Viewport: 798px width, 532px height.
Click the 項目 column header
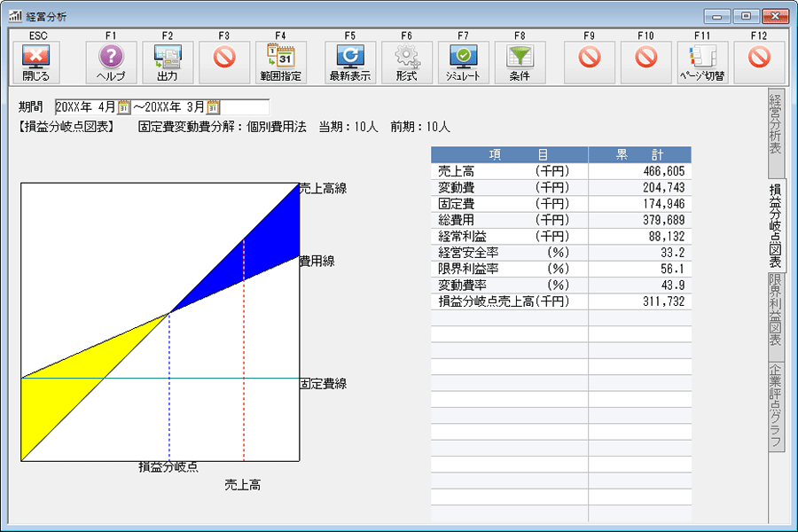(x=509, y=154)
